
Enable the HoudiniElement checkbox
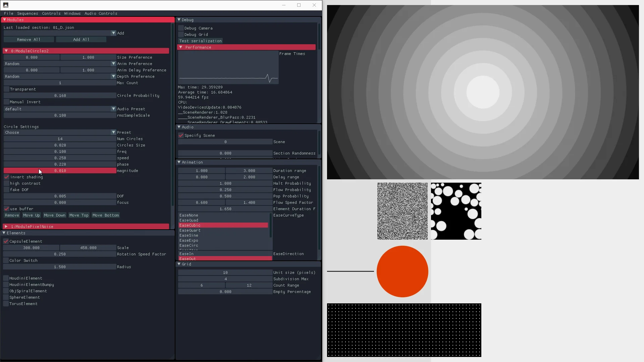click(x=6, y=278)
